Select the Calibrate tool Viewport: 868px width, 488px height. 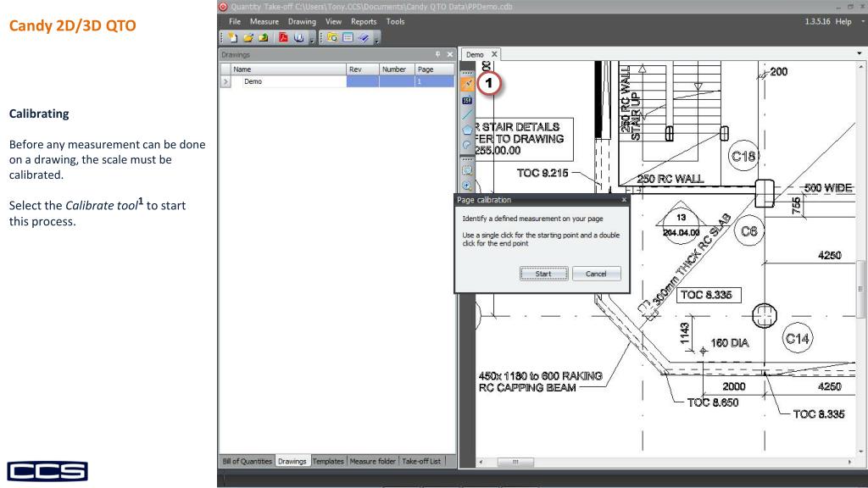(x=467, y=84)
